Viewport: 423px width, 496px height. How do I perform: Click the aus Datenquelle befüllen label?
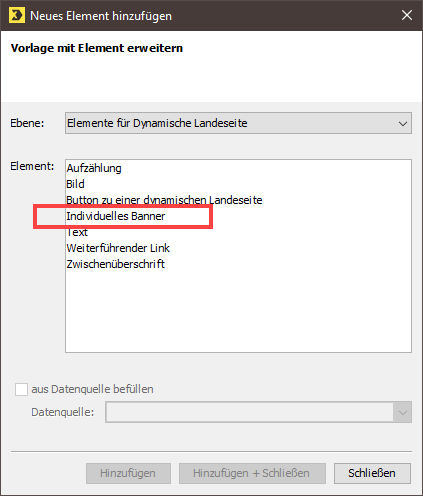(x=92, y=389)
